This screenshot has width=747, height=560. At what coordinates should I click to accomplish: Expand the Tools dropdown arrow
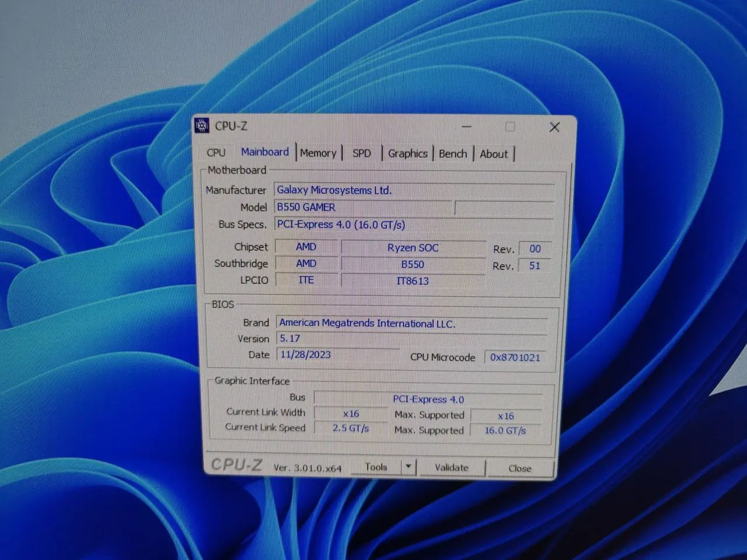tap(409, 467)
